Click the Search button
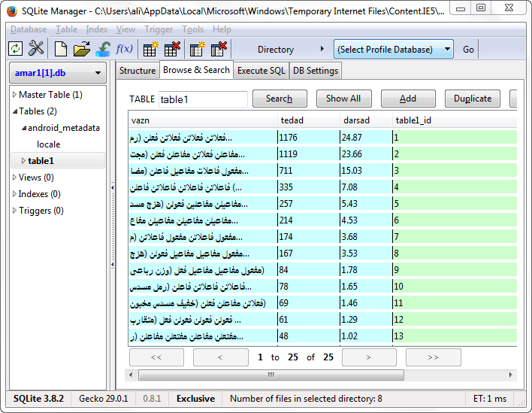532x413 pixels. pos(280,99)
